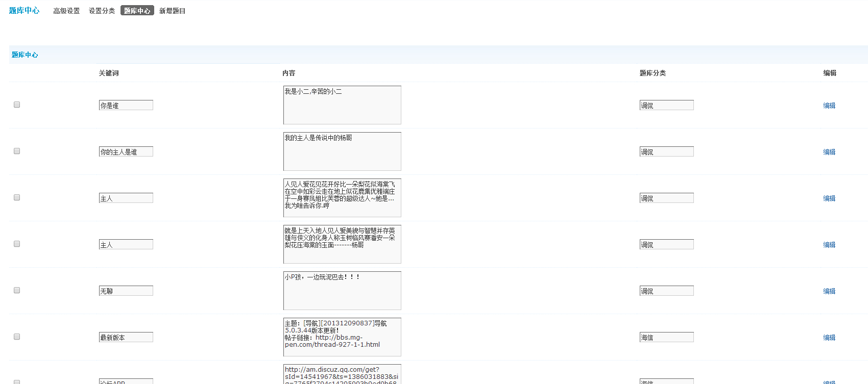Click the 调侃 category field in 无聊 row
Viewport: 868px width, 384px height.
point(667,291)
